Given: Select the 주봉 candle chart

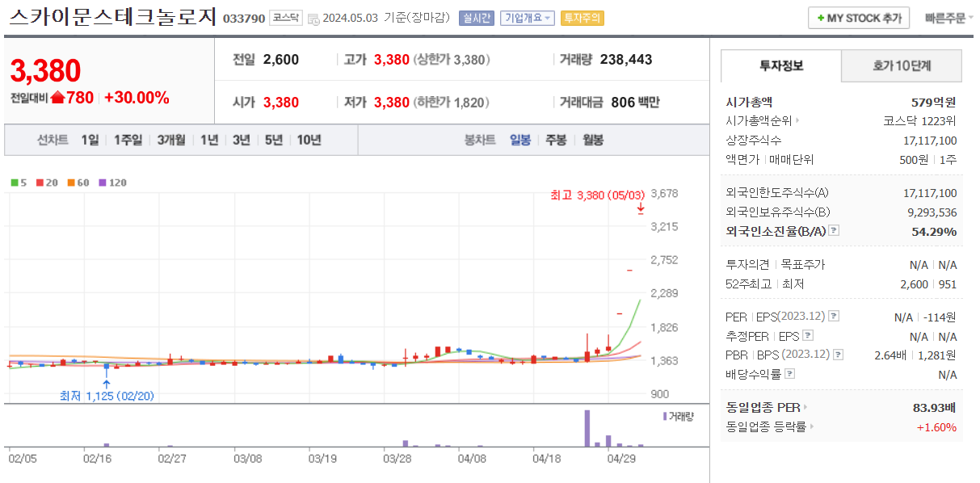Looking at the screenshot, I should 556,140.
